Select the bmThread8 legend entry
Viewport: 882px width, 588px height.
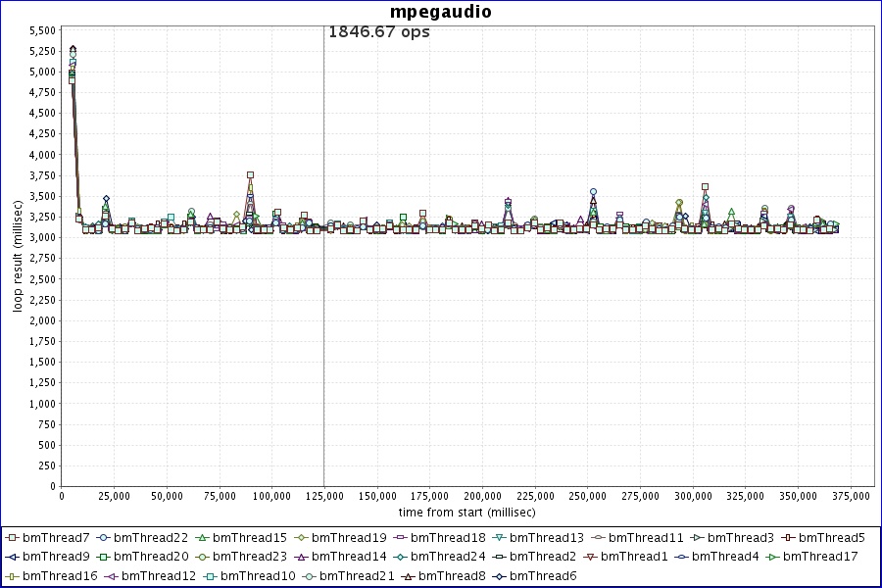pos(451,575)
